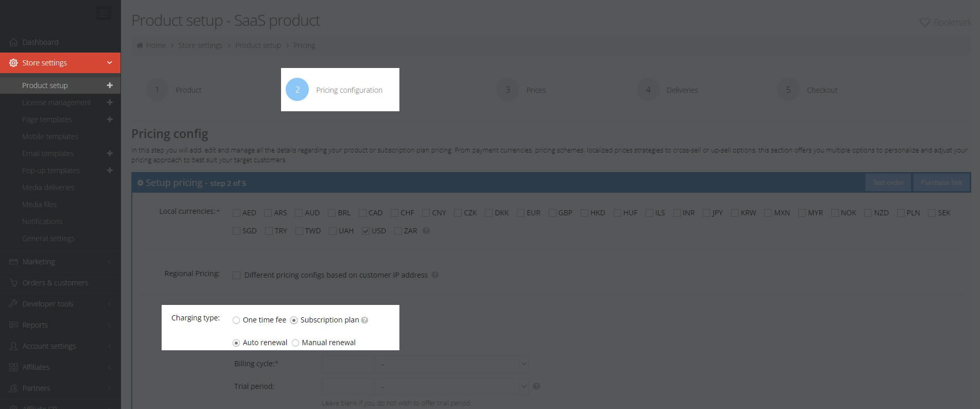980x409 pixels.
Task: Check the EUR currency checkbox
Action: [521, 213]
